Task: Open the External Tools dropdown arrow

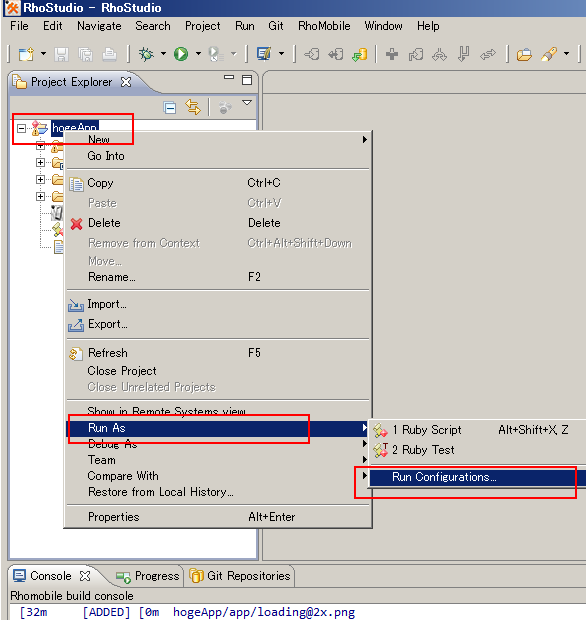Action: pyautogui.click(x=234, y=54)
